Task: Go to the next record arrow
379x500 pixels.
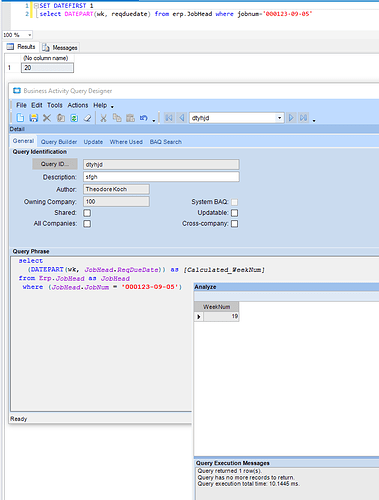Action: tap(291, 118)
